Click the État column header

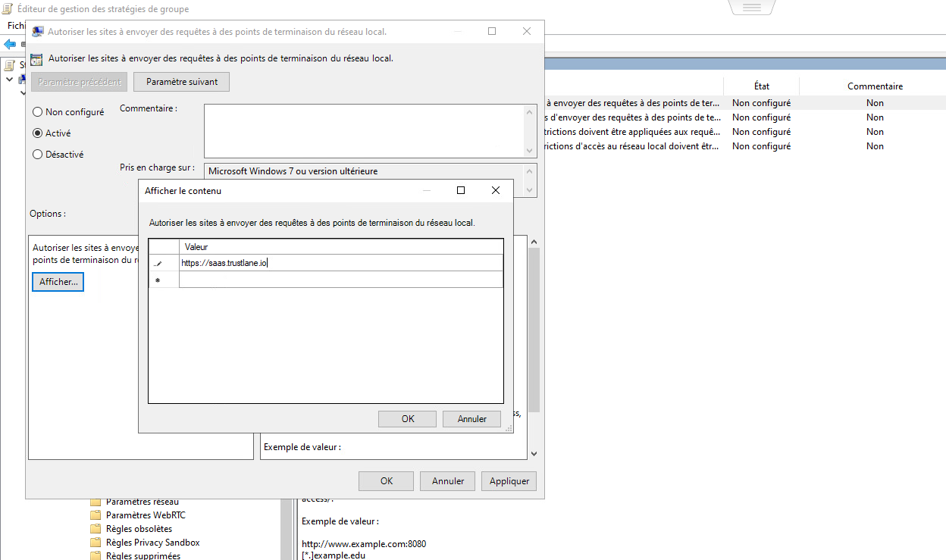click(x=761, y=86)
